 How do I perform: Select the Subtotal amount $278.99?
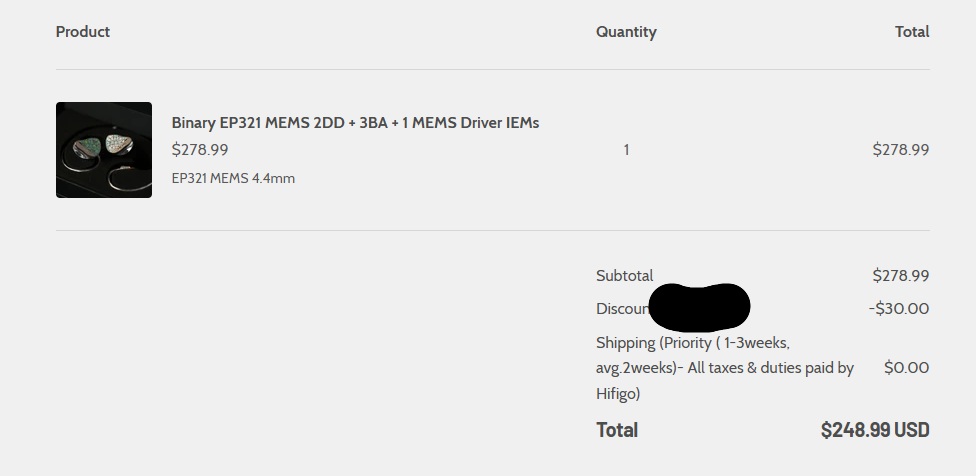[901, 275]
